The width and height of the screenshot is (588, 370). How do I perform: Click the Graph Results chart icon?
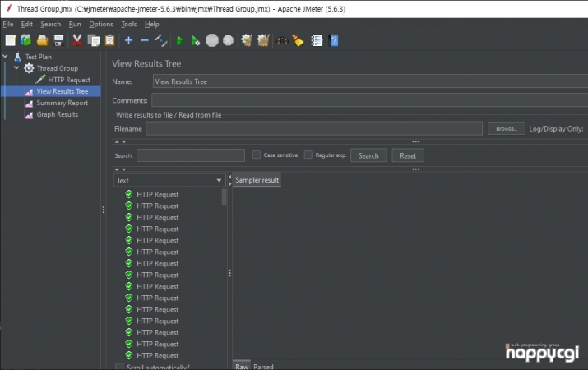29,115
